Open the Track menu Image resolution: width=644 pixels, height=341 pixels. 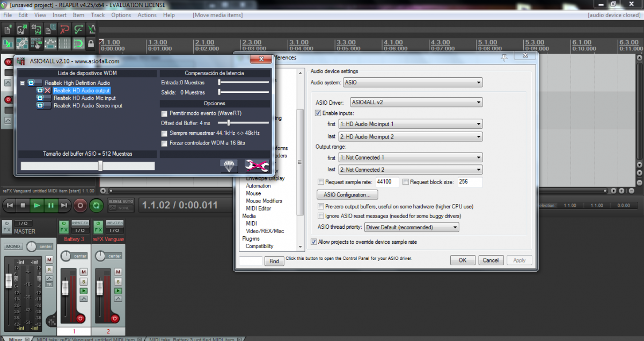tap(98, 15)
